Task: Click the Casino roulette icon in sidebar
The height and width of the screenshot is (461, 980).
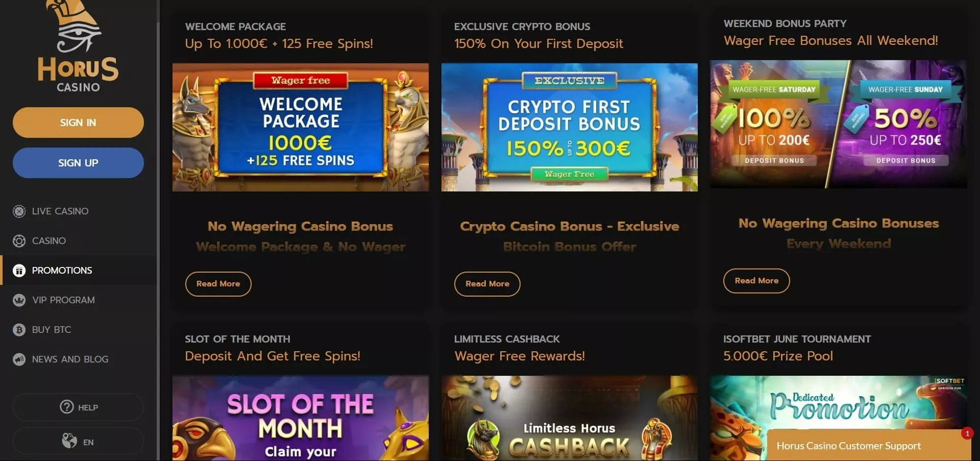Action: tap(19, 241)
